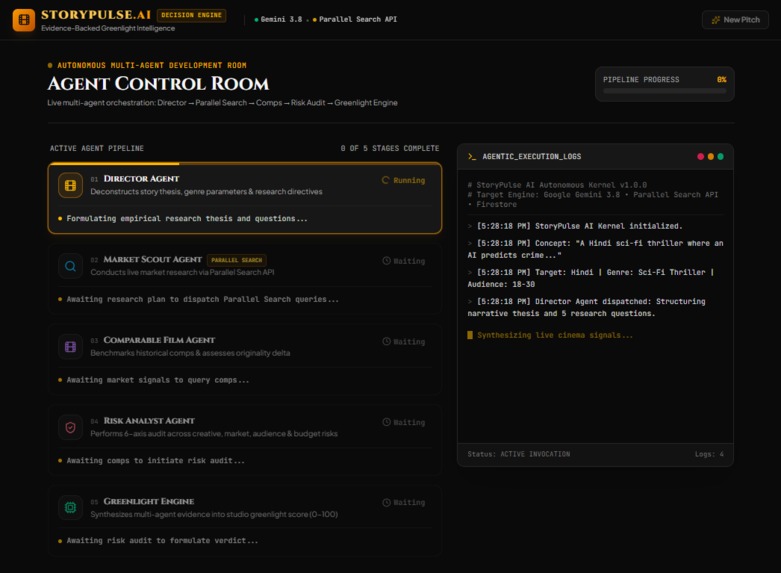Click the Parallel Search badge
Image resolution: width=781 pixels, height=573 pixels.
237,260
